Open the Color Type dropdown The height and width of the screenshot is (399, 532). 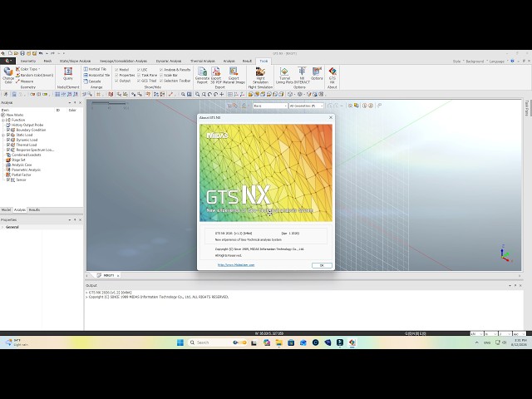27,69
